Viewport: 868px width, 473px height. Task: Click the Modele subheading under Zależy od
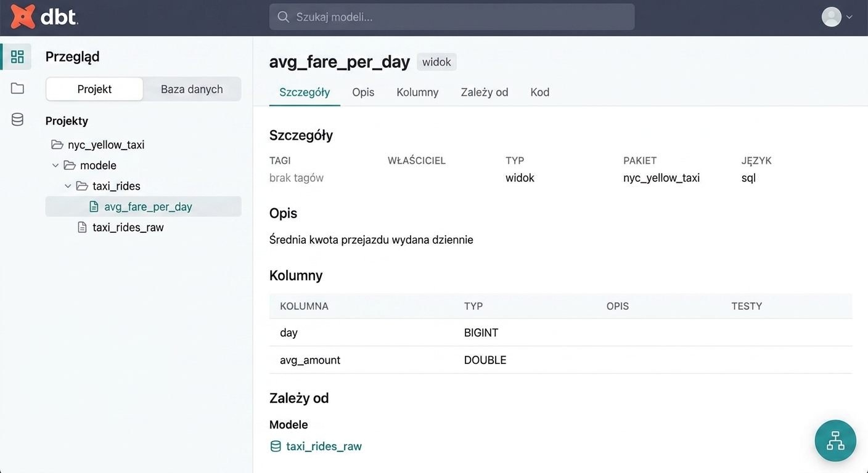[x=289, y=424]
